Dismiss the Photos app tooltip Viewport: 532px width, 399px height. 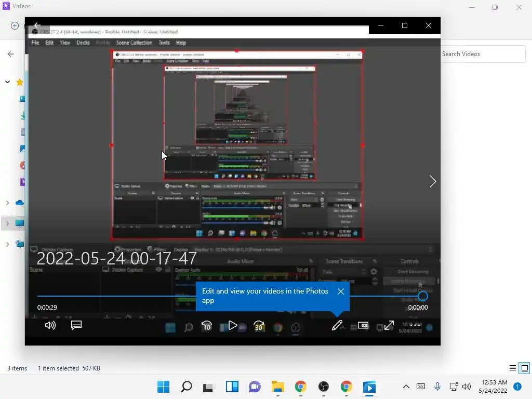[x=341, y=291]
